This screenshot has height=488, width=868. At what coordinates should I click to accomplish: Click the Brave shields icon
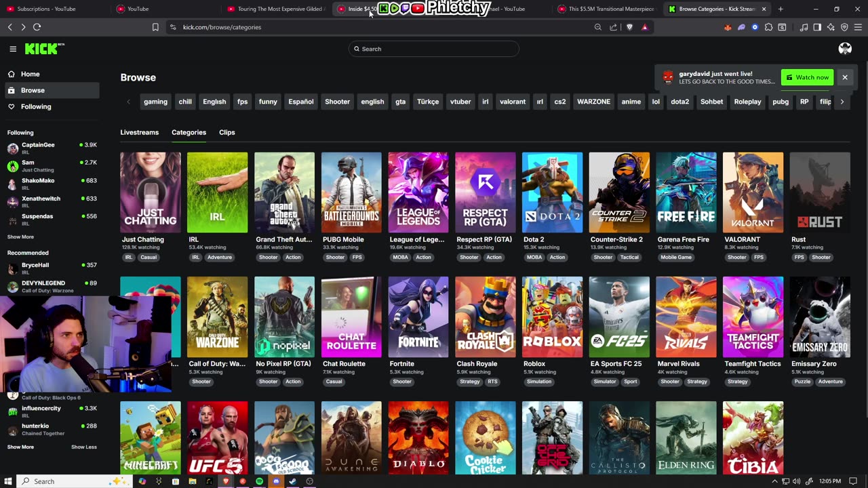(x=629, y=27)
